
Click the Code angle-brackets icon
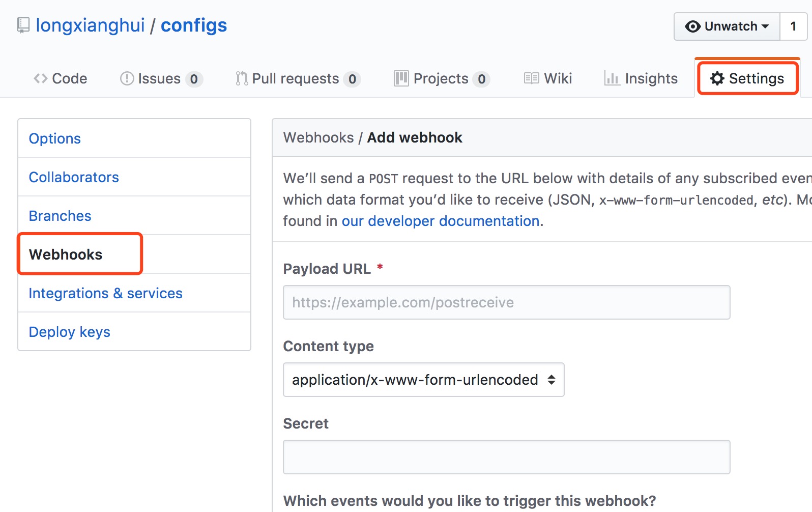point(41,78)
